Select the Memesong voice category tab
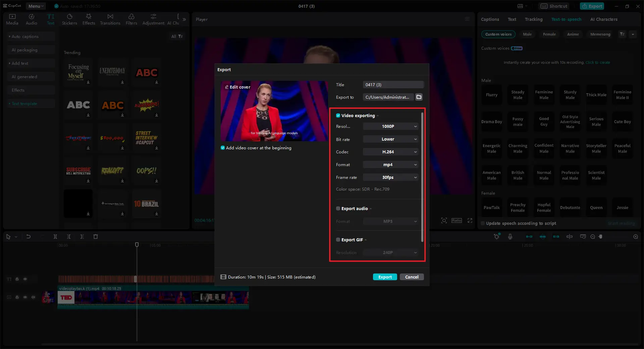644x349 pixels. pos(600,34)
